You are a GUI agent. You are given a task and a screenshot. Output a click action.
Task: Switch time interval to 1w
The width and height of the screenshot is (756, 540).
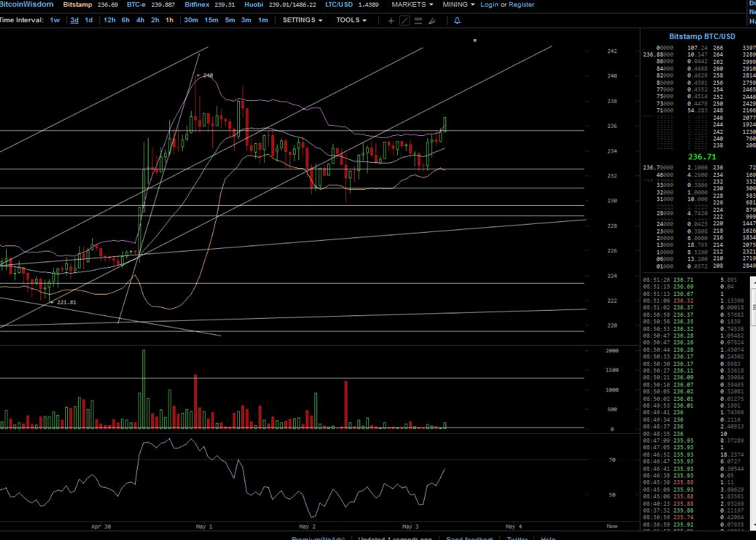[x=55, y=20]
